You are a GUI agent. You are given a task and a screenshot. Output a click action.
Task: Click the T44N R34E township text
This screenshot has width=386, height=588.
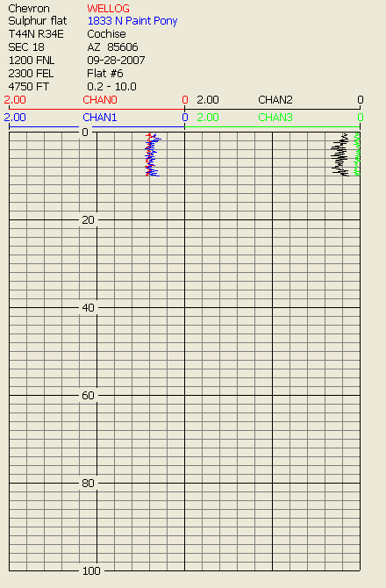[x=36, y=34]
